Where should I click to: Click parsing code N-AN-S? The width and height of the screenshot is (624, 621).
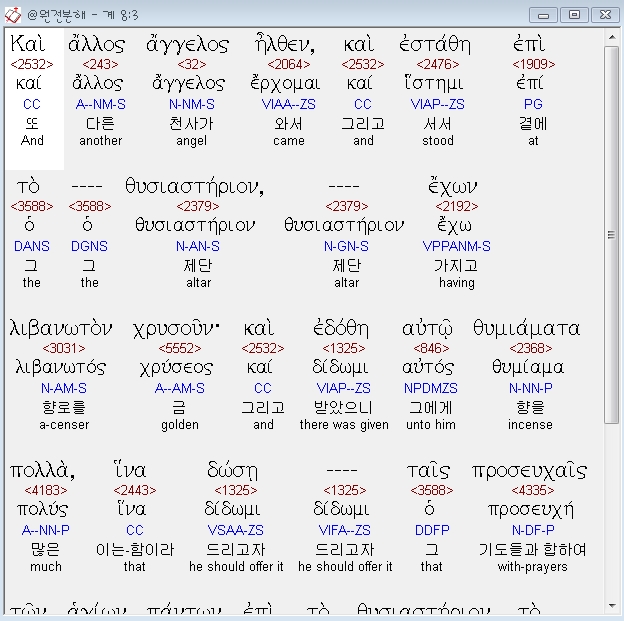198,246
